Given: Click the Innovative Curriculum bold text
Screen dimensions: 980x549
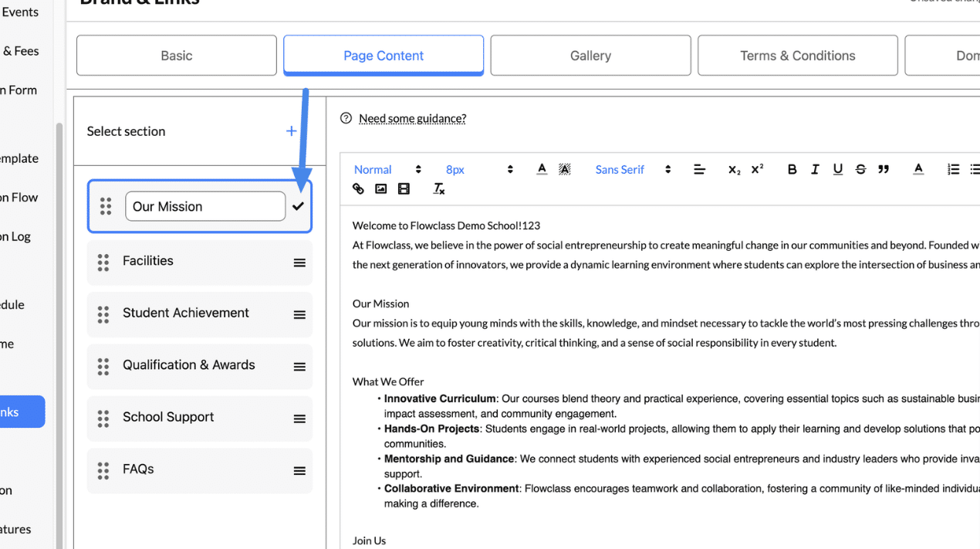Looking at the screenshot, I should (x=440, y=399).
